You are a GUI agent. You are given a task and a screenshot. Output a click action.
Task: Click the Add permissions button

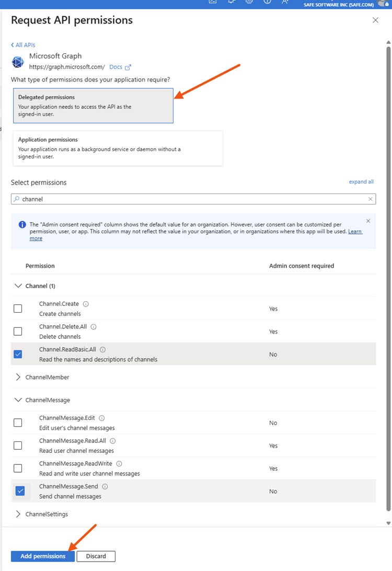pos(43,556)
